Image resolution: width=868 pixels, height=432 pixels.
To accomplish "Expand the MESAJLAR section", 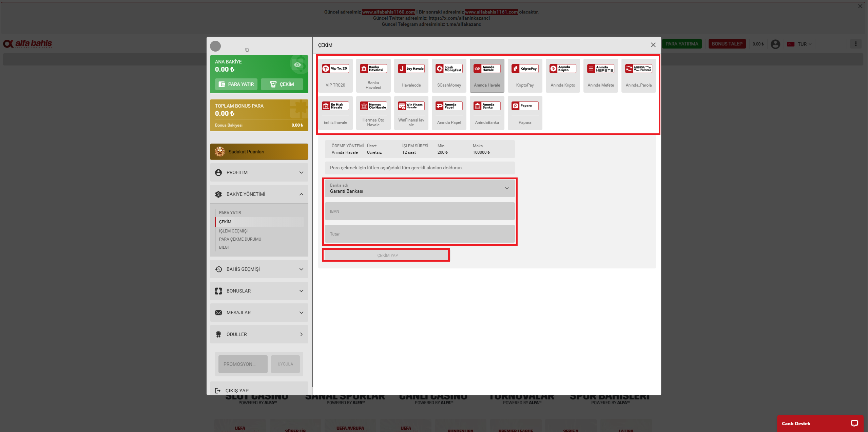I will [259, 313].
